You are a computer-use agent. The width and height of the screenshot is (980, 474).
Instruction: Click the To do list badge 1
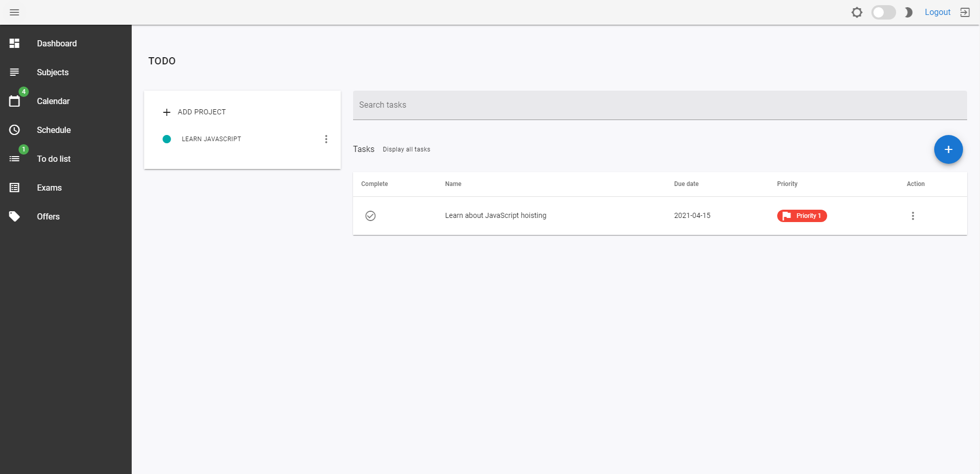coord(24,149)
